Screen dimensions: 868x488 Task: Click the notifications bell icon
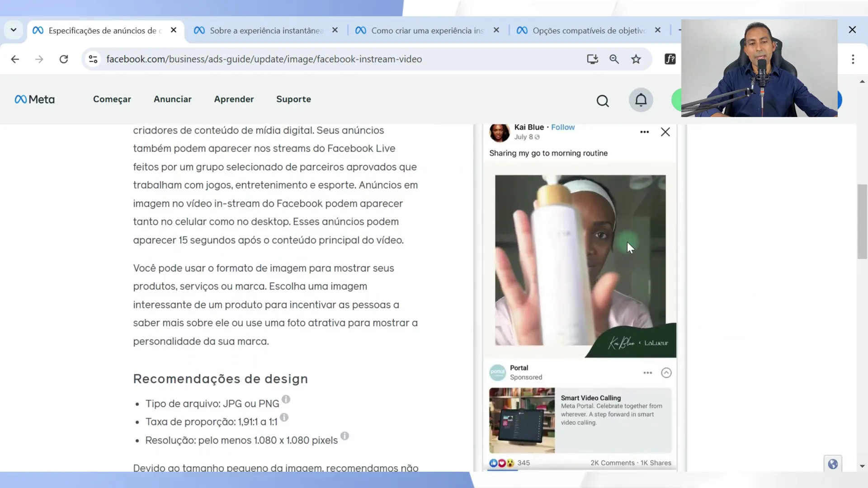click(641, 99)
